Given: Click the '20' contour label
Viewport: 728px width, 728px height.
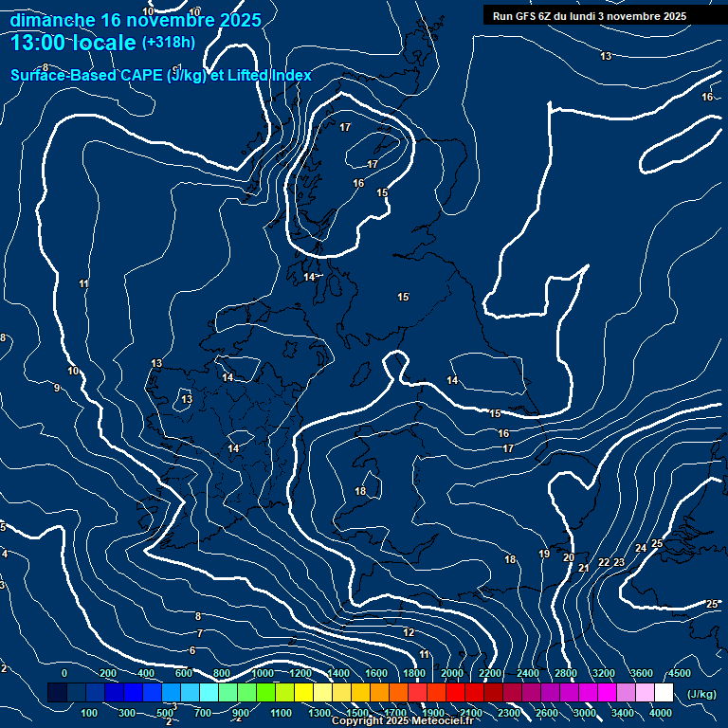Looking at the screenshot, I should point(569,557).
